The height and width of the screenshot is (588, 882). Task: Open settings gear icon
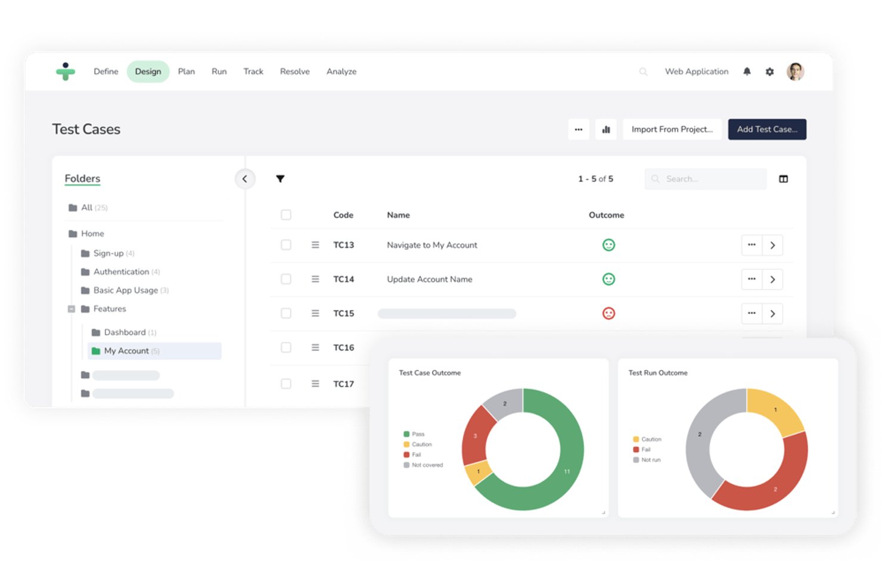pyautogui.click(x=769, y=71)
